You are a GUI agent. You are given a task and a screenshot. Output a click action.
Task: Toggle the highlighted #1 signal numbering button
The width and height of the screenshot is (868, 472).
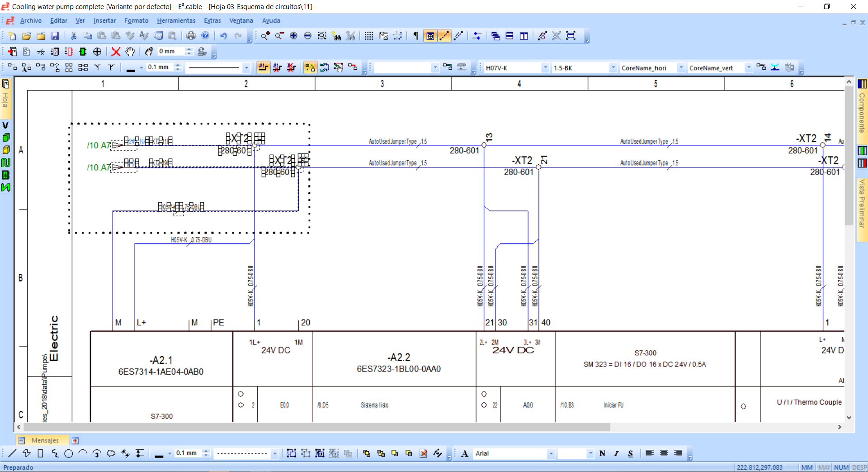coord(263,67)
